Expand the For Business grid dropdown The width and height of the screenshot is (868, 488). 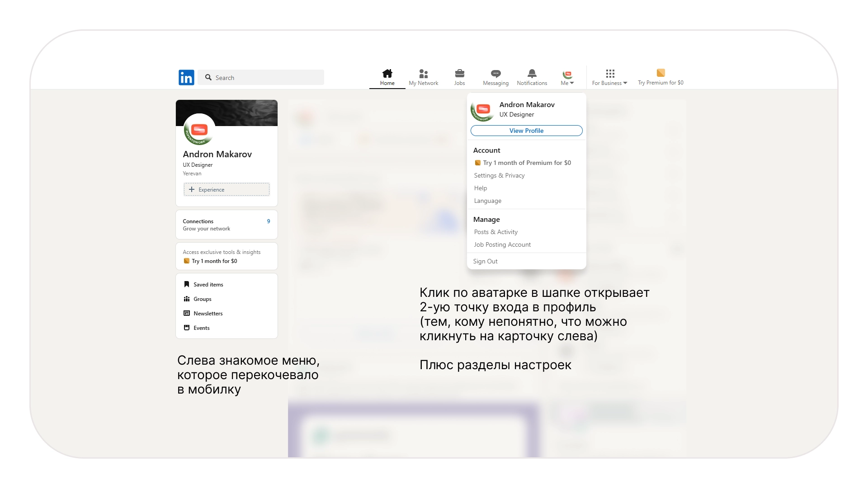pyautogui.click(x=610, y=77)
